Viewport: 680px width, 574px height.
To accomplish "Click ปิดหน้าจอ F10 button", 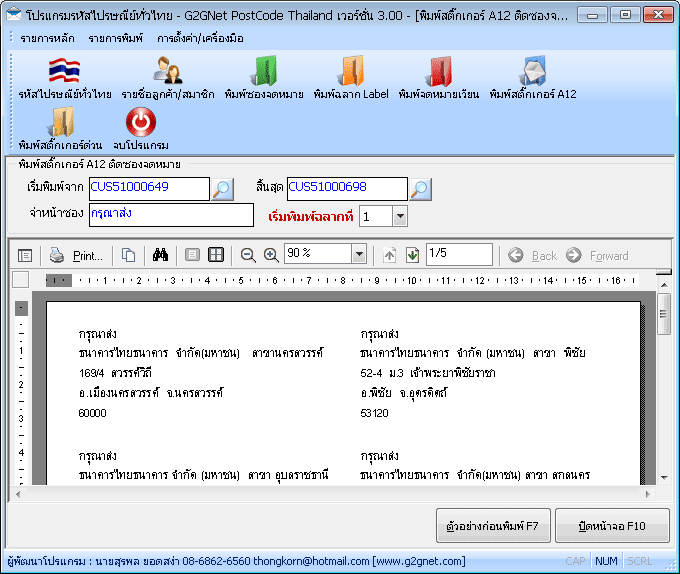I will tap(612, 526).
